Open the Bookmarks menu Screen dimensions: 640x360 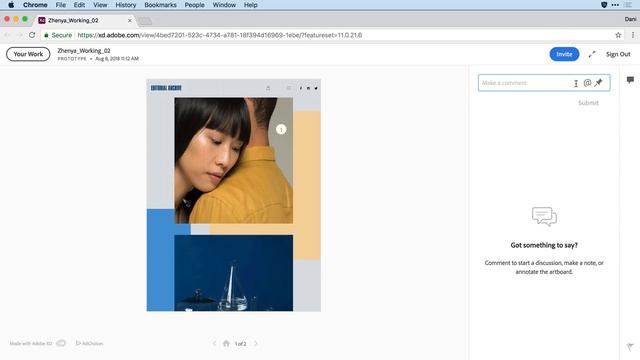(x=160, y=5)
